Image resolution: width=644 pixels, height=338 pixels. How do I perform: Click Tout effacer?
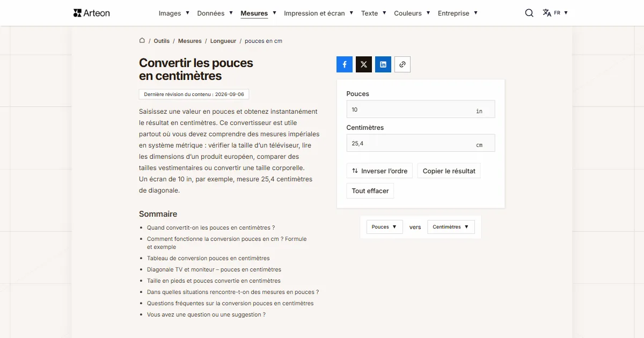click(370, 191)
